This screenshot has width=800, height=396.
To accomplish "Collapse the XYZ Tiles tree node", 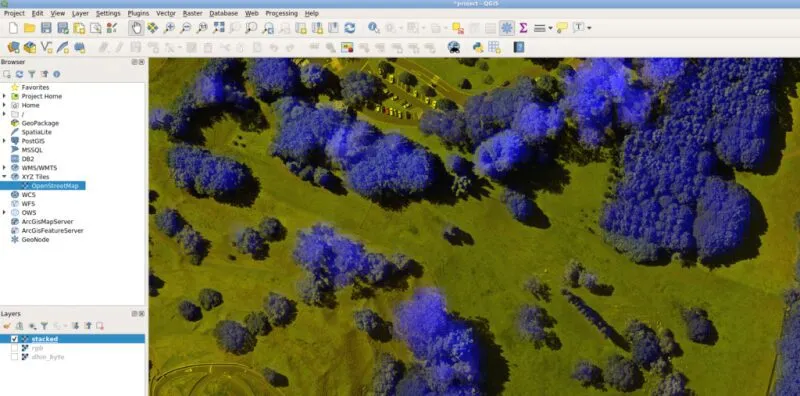I will click(x=4, y=177).
